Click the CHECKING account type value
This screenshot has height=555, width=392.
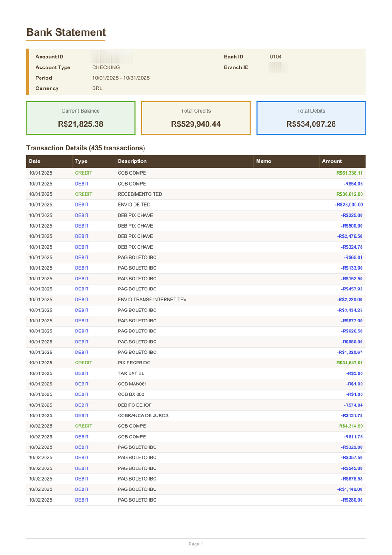(106, 67)
